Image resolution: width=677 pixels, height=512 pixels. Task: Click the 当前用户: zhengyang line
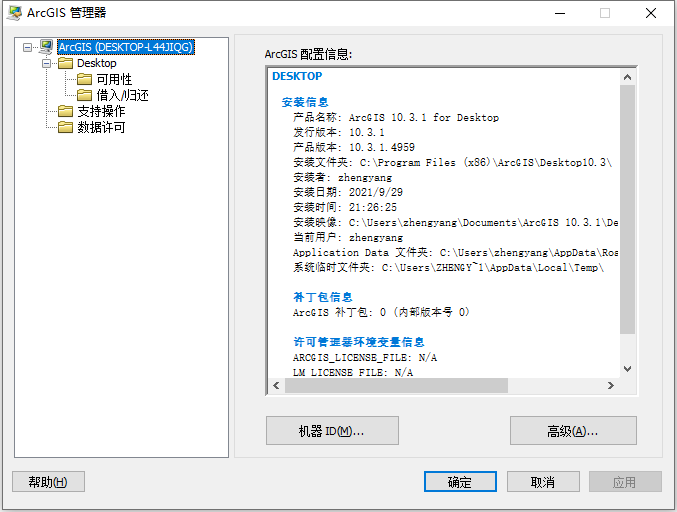coord(348,237)
